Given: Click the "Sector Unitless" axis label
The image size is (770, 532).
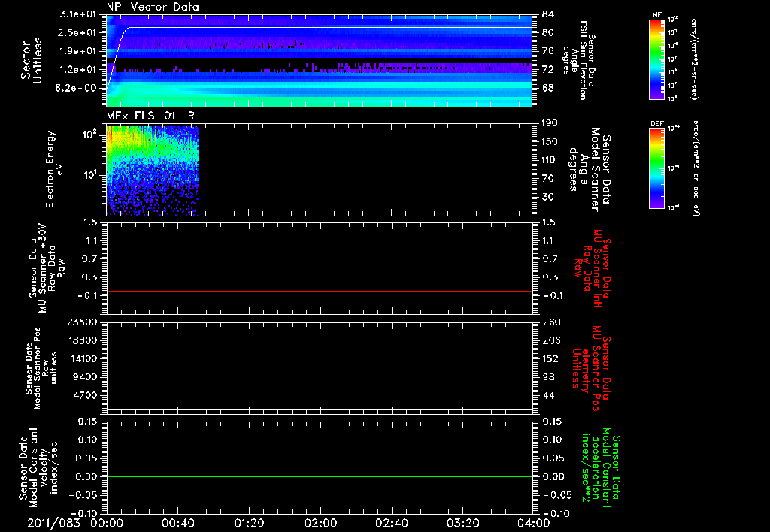Looking at the screenshot, I should click(32, 60).
